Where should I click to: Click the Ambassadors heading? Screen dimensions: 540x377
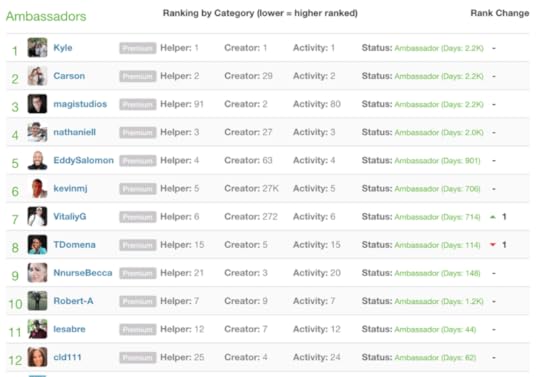[x=46, y=16]
